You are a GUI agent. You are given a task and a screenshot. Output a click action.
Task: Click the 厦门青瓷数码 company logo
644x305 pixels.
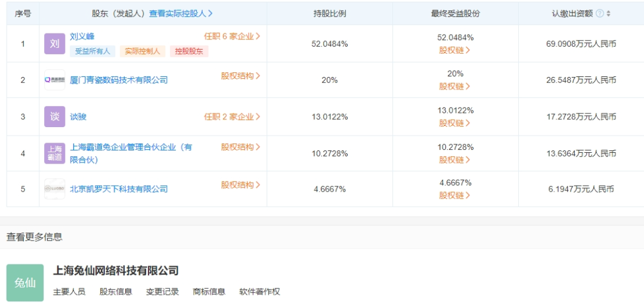point(55,80)
